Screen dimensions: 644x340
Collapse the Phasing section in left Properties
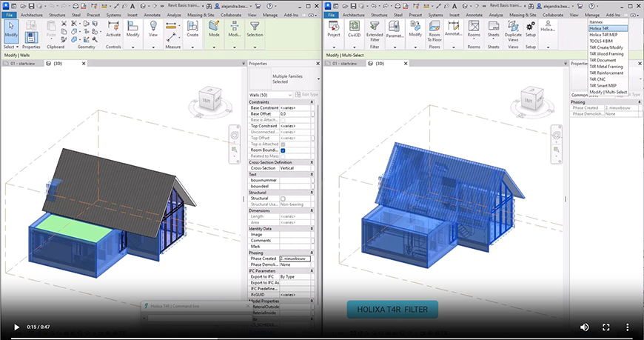[312, 253]
